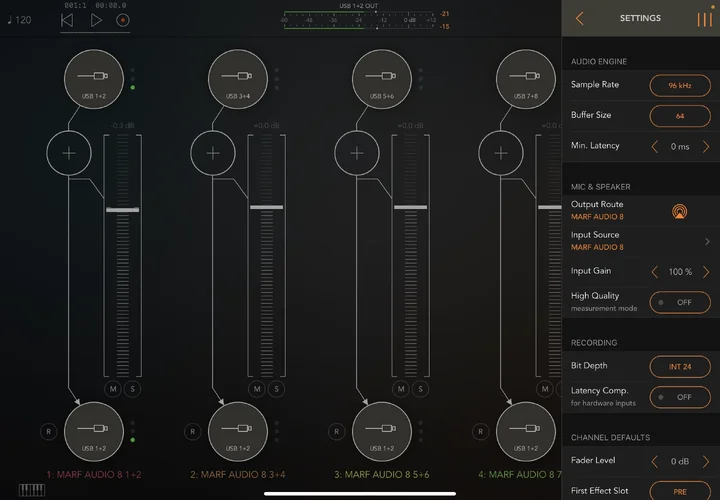This screenshot has height=500, width=720.
Task: Mute channel 1 with the M button
Action: point(113,389)
